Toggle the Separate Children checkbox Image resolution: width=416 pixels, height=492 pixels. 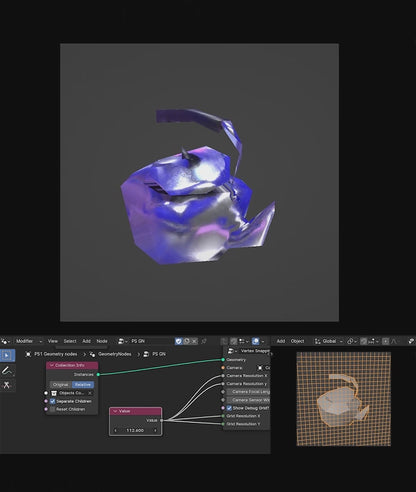tap(53, 401)
